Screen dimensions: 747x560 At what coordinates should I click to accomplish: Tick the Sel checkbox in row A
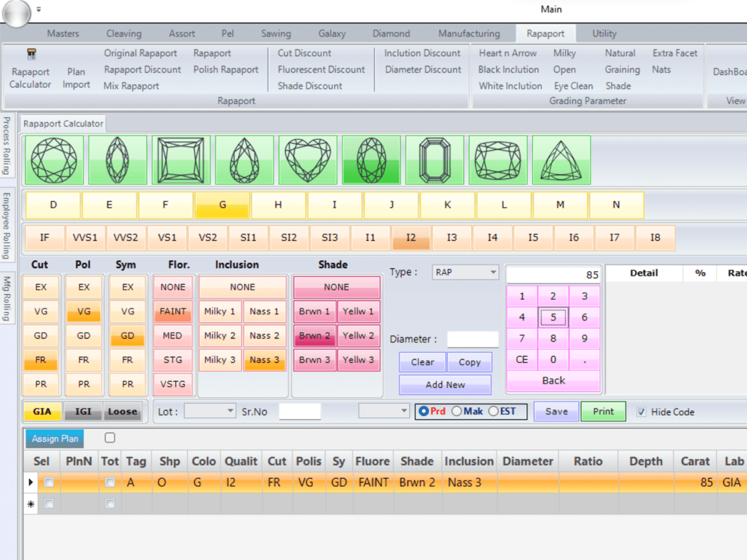(x=49, y=482)
